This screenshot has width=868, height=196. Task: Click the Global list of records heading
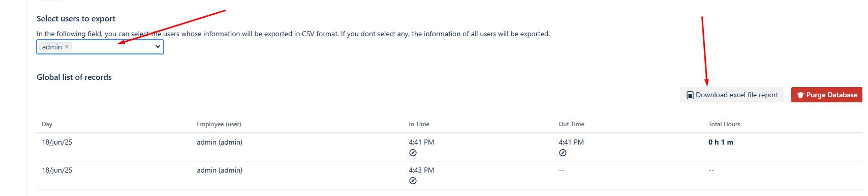(x=74, y=77)
